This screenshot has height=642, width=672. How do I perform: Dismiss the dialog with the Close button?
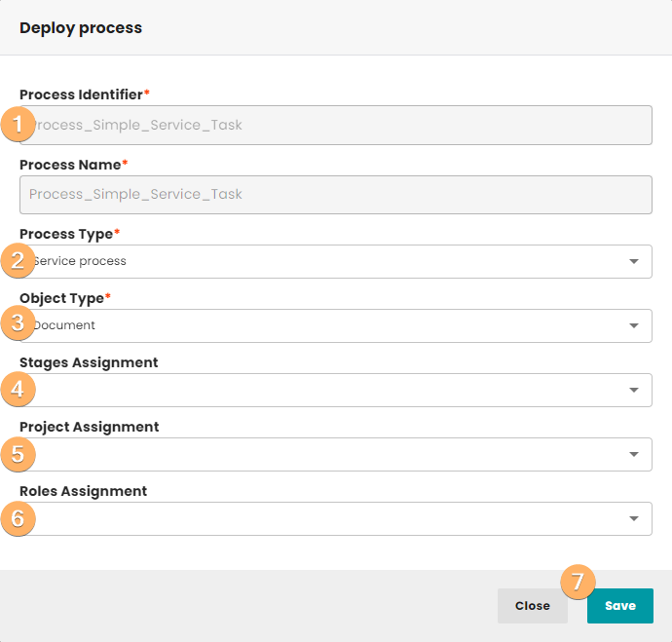[532, 606]
